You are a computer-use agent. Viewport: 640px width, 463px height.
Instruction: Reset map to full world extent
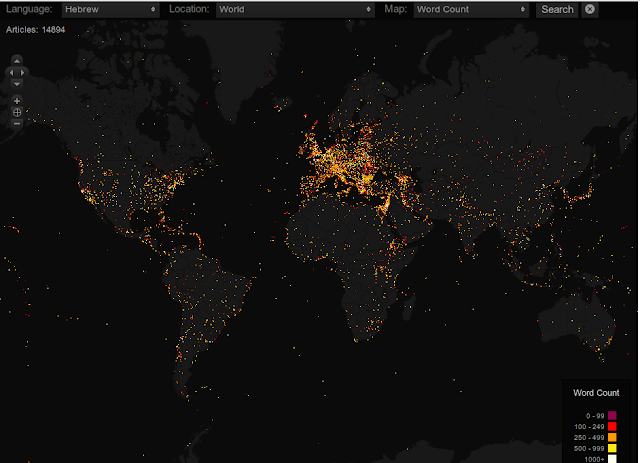pos(17,112)
